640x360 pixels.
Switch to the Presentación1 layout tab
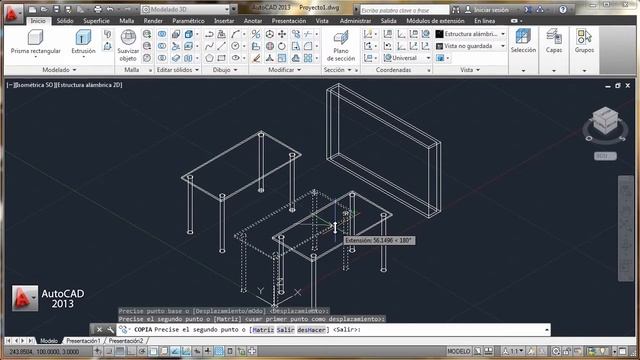(83, 340)
